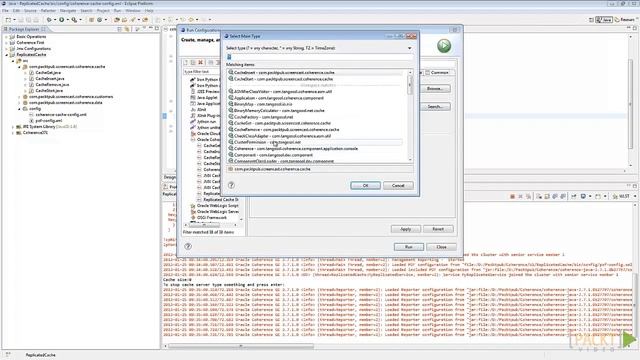The height and width of the screenshot is (360, 640).
Task: Select Replicated Cache St configuration
Action: (x=218, y=200)
